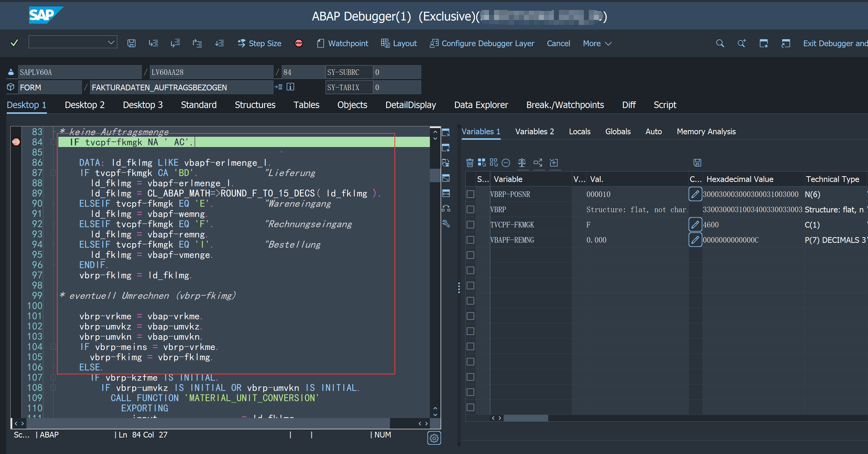Click the green checkmark Enter icon
The height and width of the screenshot is (454, 868).
coord(14,43)
